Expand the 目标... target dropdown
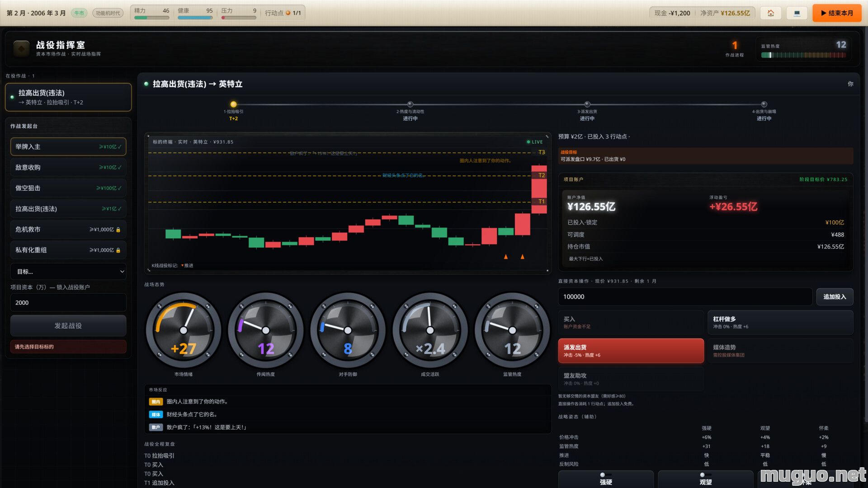Screen dimensions: 868x488 (x=68, y=272)
